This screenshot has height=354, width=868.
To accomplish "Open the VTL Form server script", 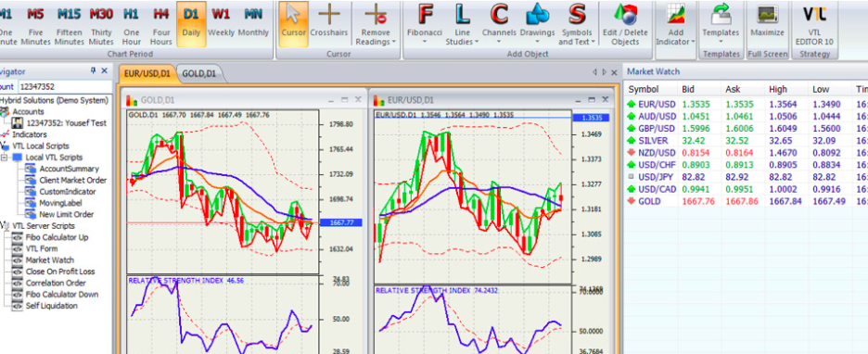I will click(42, 248).
